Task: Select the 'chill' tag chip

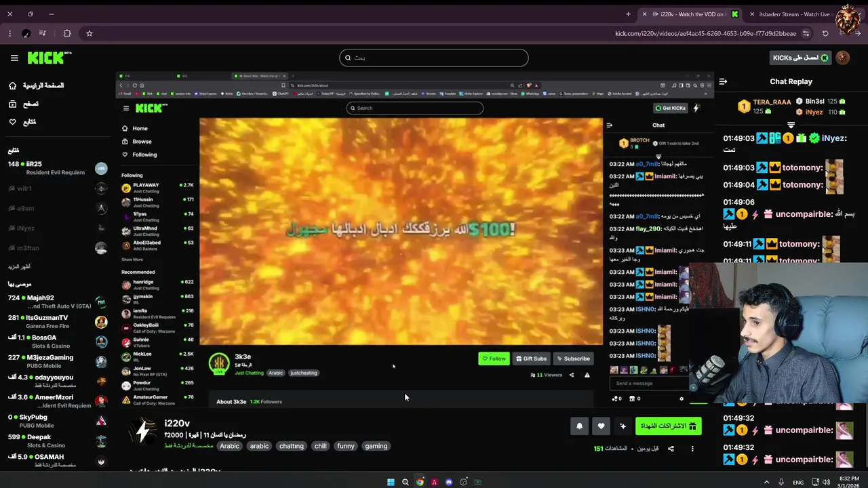Action: [x=321, y=446]
